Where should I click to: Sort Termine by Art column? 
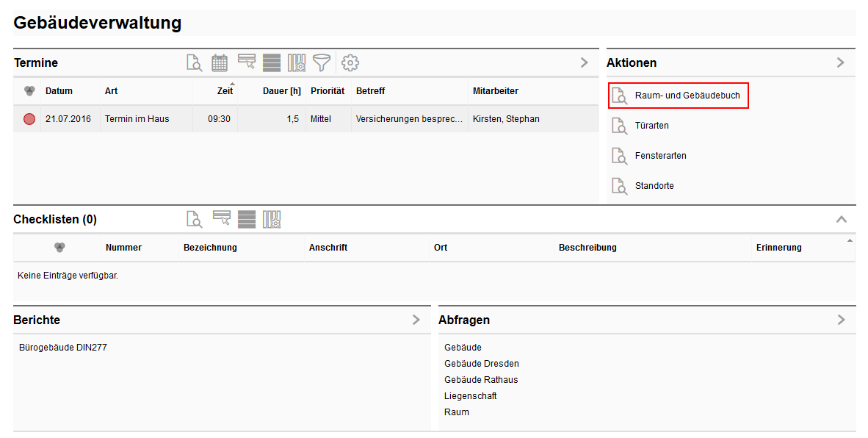click(112, 91)
